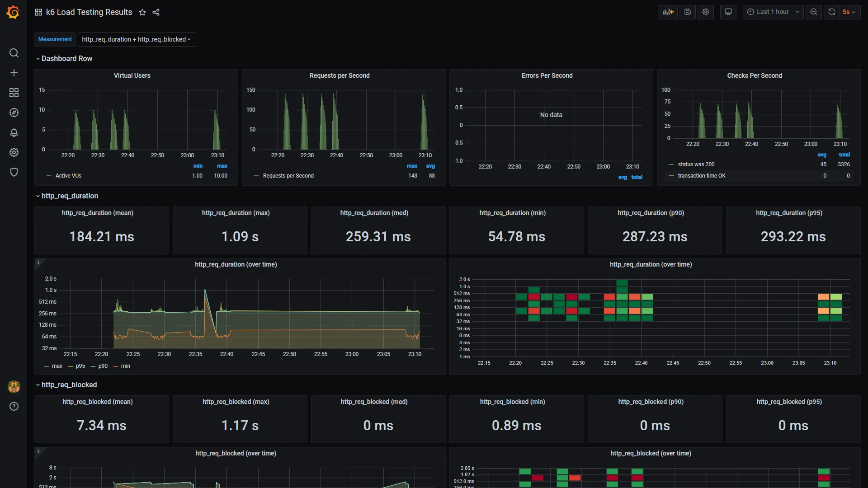The image size is (868, 488).
Task: Open the Server Admin shield icon
Action: pos(14,172)
